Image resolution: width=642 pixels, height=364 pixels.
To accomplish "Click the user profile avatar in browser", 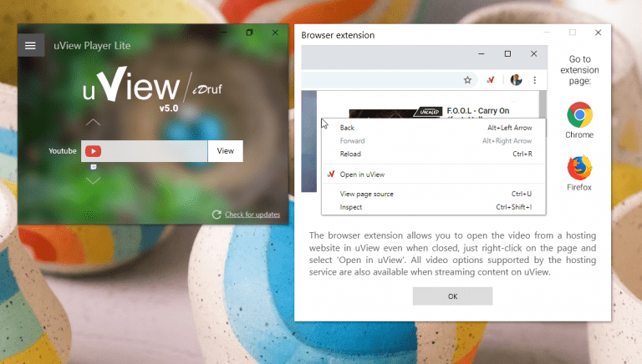I will pyautogui.click(x=517, y=80).
